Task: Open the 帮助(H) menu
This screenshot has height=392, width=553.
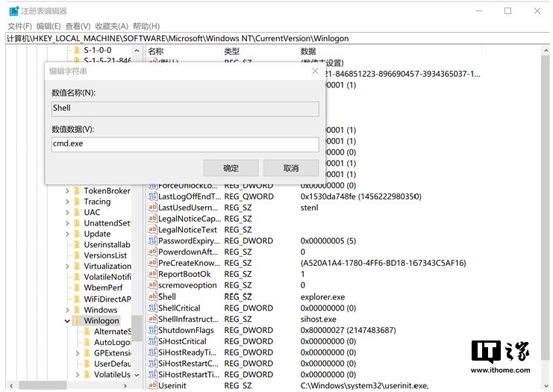Action: point(146,26)
